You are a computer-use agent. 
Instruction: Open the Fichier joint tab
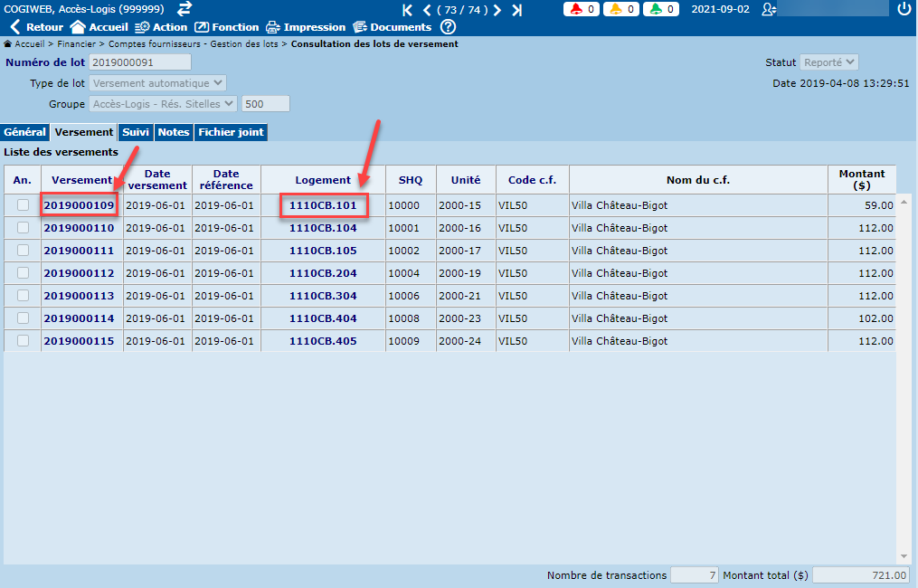tap(232, 132)
